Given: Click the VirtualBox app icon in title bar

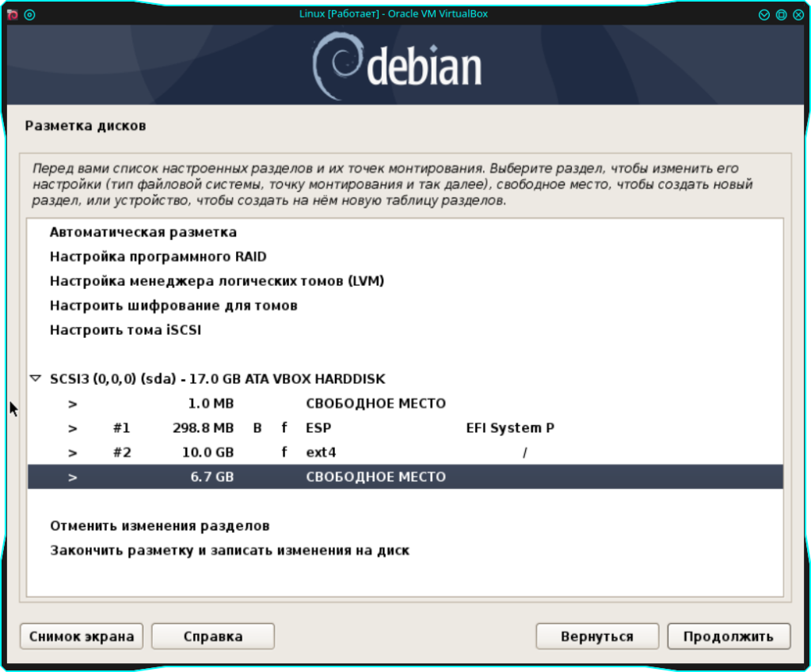Looking at the screenshot, I should coord(13,14).
